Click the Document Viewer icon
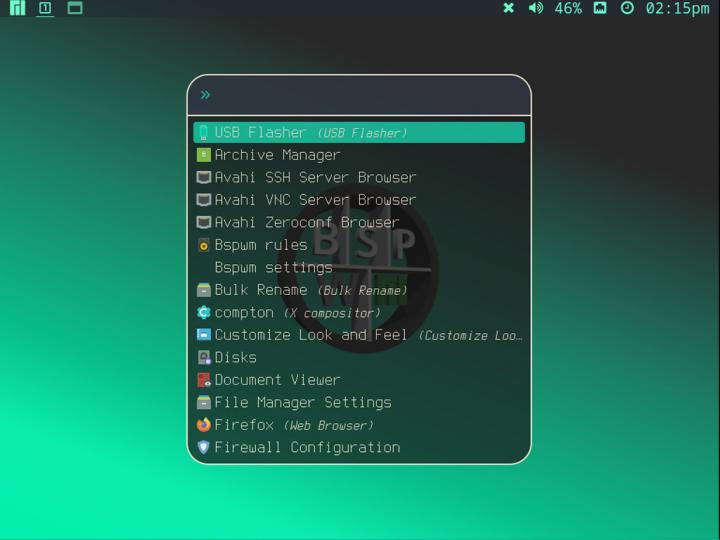 pyautogui.click(x=204, y=380)
